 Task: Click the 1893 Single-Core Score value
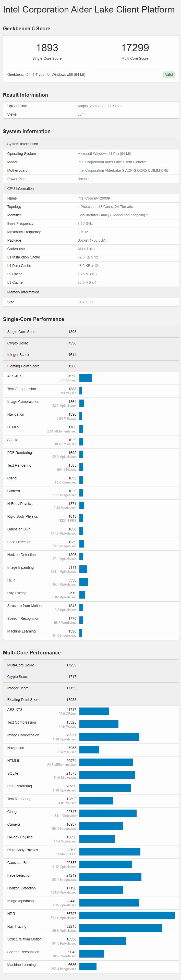coord(47,48)
